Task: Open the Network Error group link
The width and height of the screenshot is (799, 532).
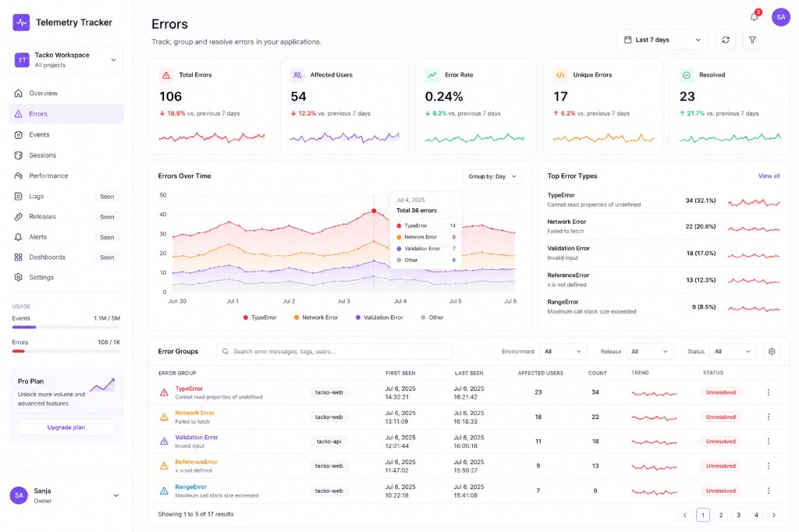Action: point(194,413)
